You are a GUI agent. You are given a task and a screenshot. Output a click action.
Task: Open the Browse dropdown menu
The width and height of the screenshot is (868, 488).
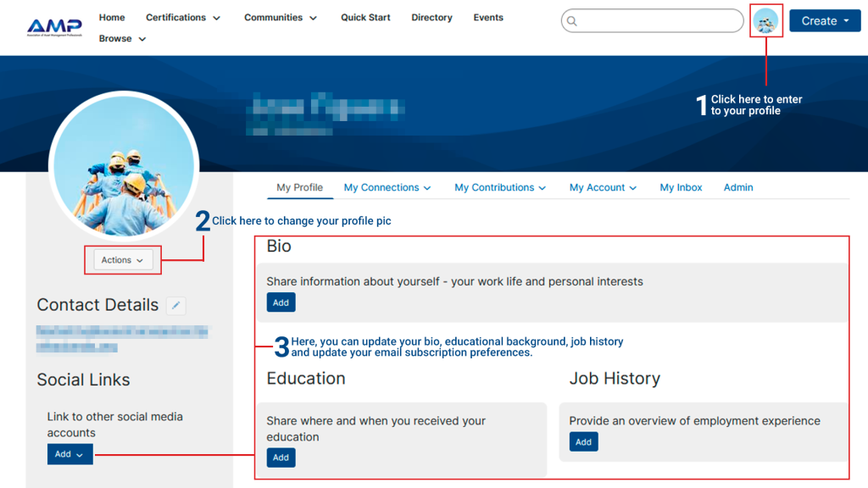pos(122,39)
